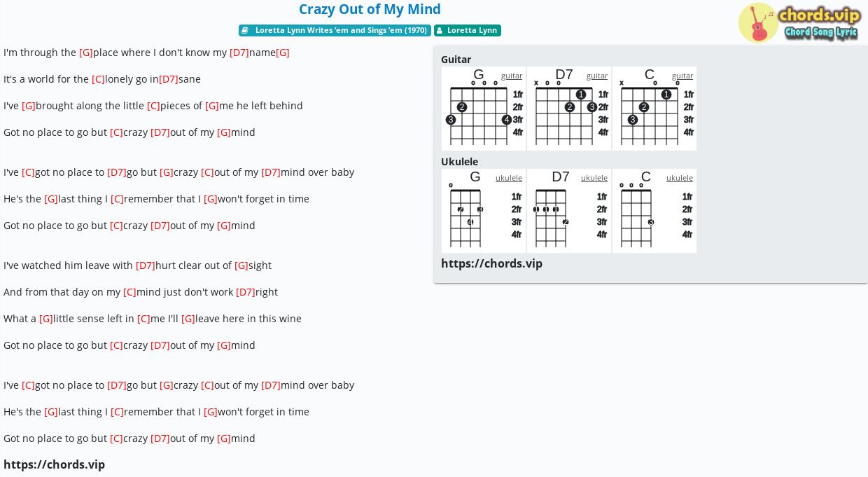Screen dimensions: 868x477
Task: Click ukulele link above D7 chord
Action: [x=594, y=178]
